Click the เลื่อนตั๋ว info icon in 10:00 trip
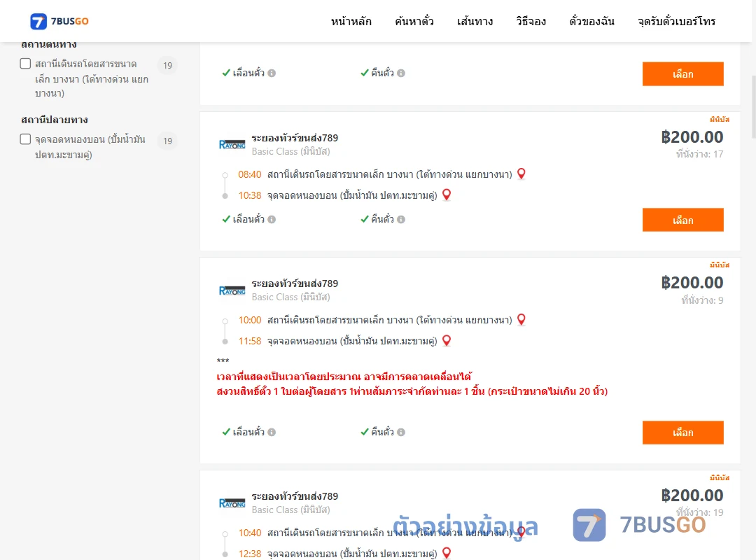Image resolution: width=756 pixels, height=560 pixels. (272, 432)
